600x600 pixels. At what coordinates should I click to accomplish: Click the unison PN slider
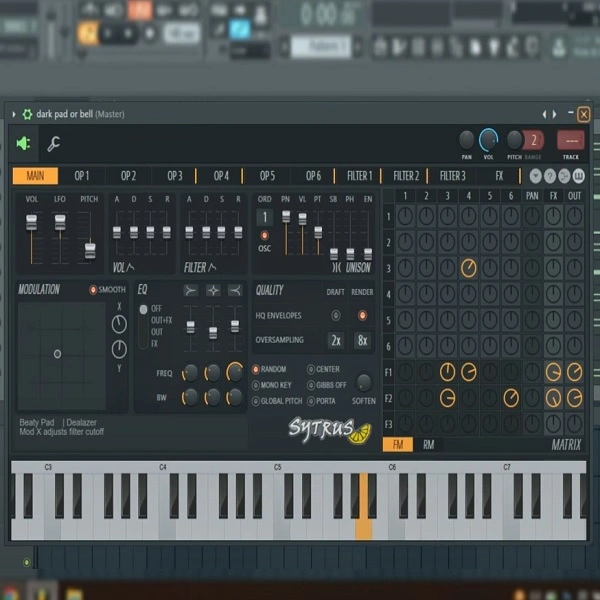(x=286, y=217)
